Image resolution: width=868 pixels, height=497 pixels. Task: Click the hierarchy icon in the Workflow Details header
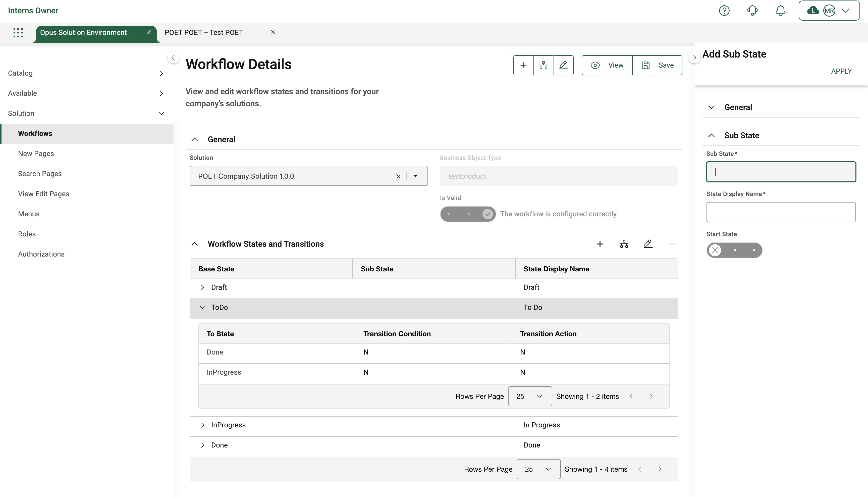tap(544, 65)
